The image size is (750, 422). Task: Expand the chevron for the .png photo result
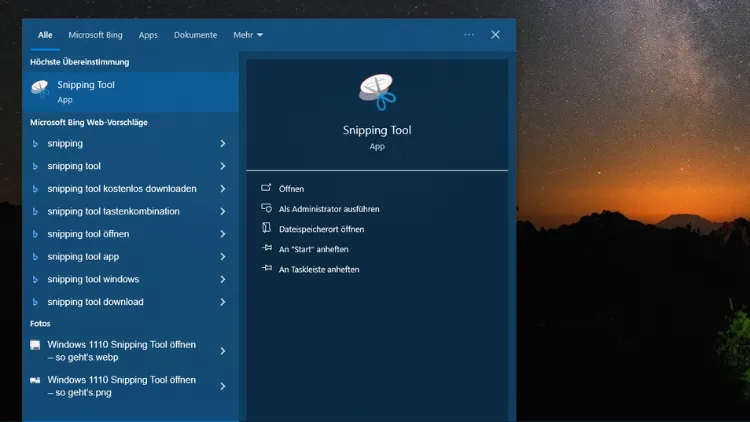coord(223,386)
